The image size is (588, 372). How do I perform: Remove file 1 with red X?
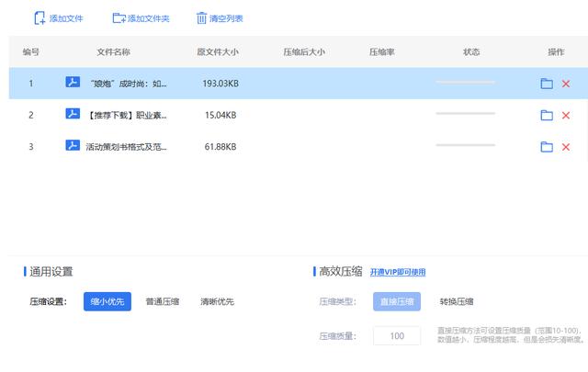tap(566, 84)
